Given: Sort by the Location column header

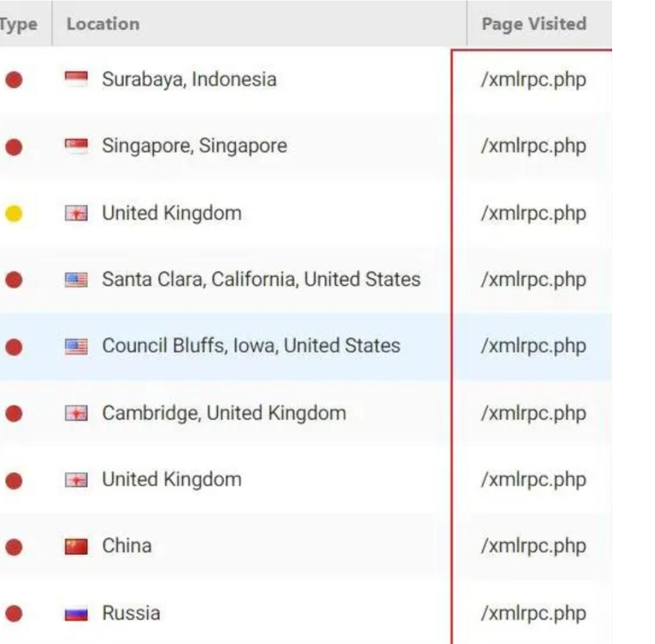Looking at the screenshot, I should coord(103,24).
